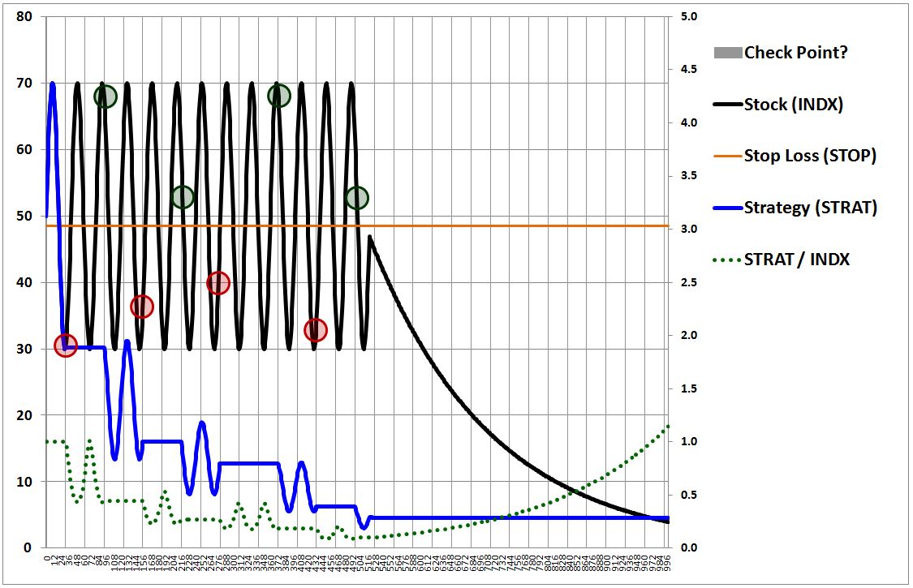Click the 50 label on the left axis
The image size is (913, 588).
[x=24, y=216]
